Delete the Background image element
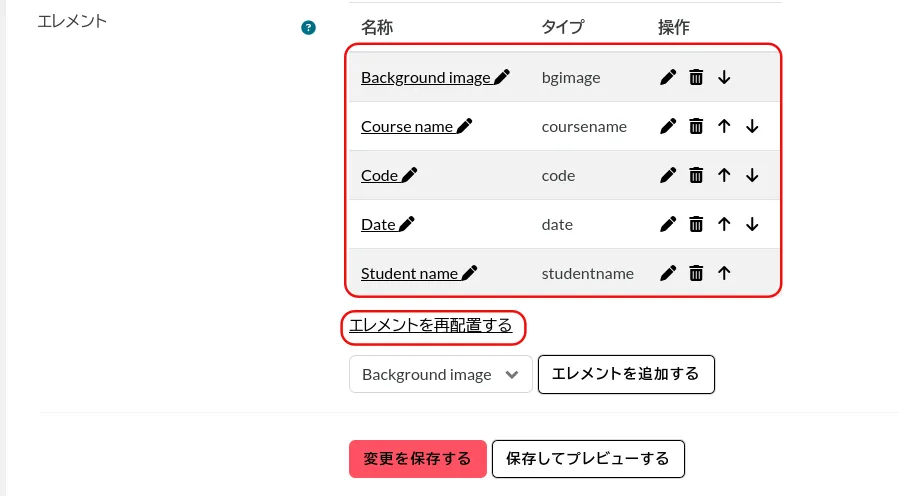This screenshot has width=899, height=496. click(x=696, y=77)
